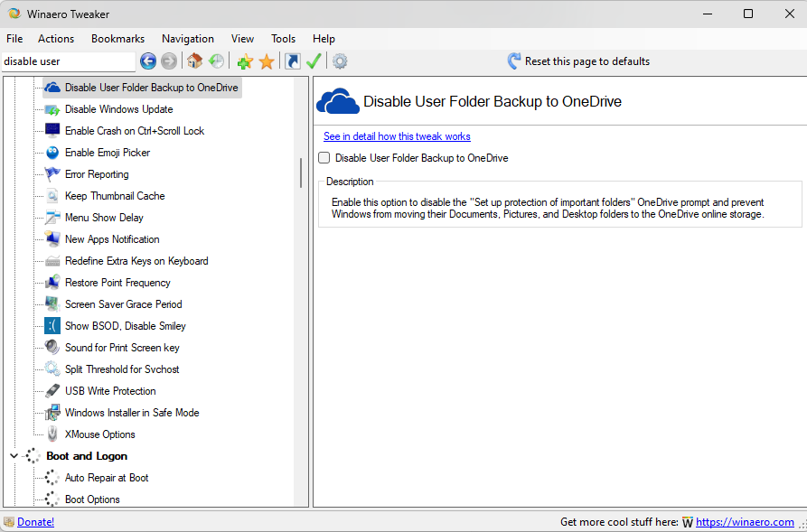Select Sound for Print Screen key item
The width and height of the screenshot is (807, 532).
pyautogui.click(x=122, y=348)
